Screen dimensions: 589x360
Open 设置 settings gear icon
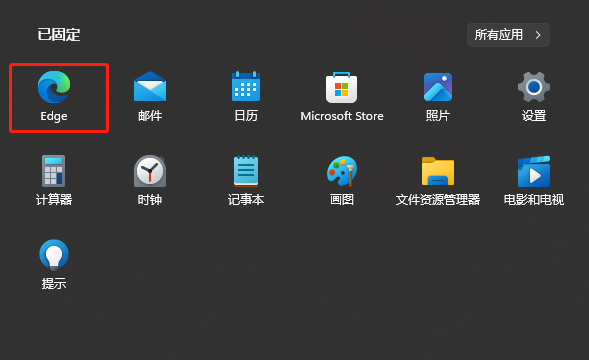[x=534, y=87]
